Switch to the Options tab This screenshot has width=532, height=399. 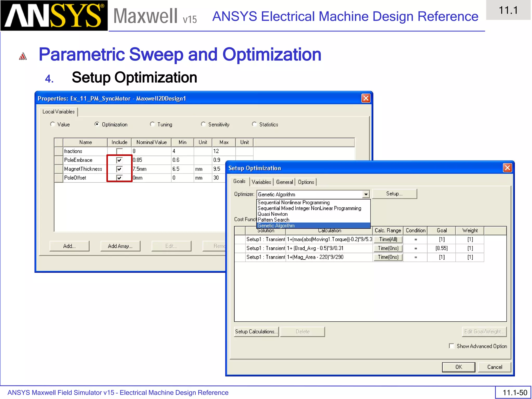306,182
